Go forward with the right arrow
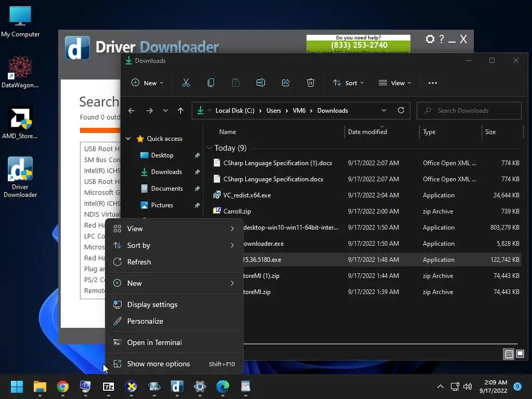This screenshot has height=399, width=532. click(149, 111)
